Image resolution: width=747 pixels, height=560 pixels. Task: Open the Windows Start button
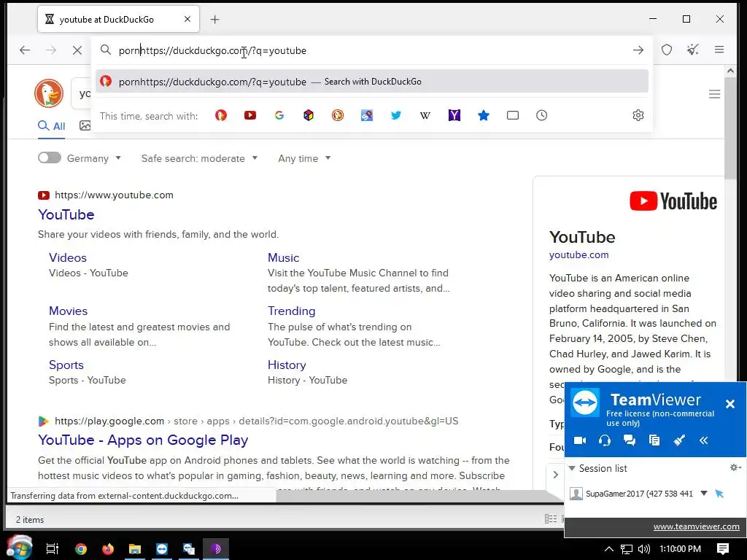coord(19,548)
